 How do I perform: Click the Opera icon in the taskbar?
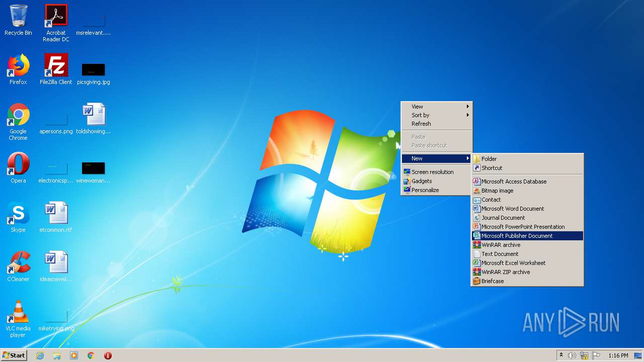(108, 355)
